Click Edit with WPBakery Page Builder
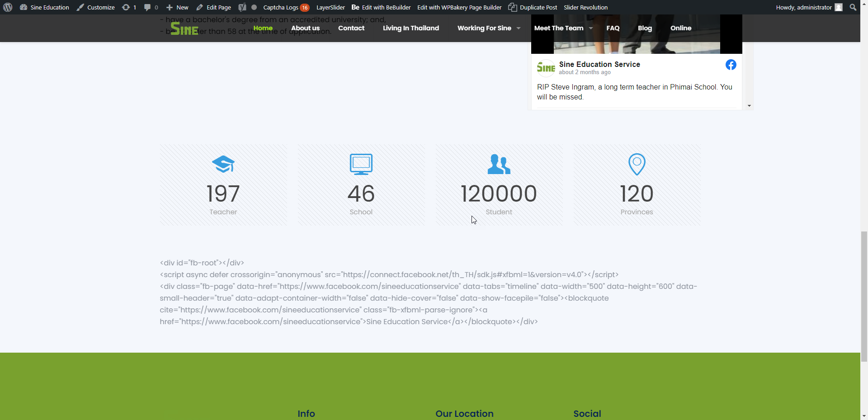The image size is (868, 420). pyautogui.click(x=459, y=7)
